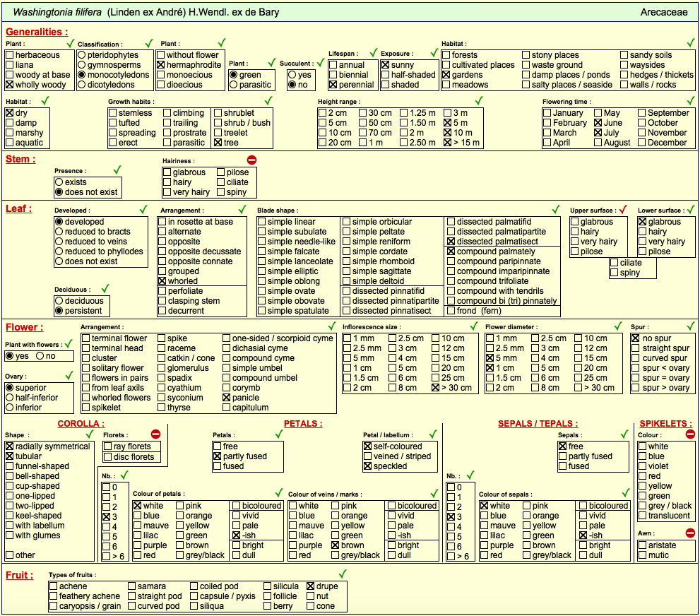This screenshot has height=616, width=700.
Task: Tick the glabrous upper surface checkbox
Action: (x=575, y=221)
